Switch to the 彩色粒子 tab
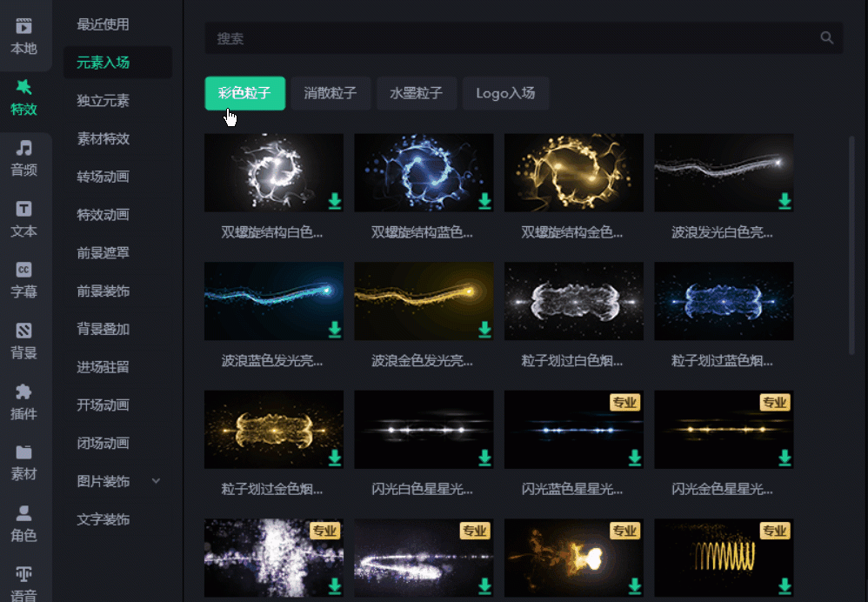The height and width of the screenshot is (602, 868). click(x=244, y=93)
